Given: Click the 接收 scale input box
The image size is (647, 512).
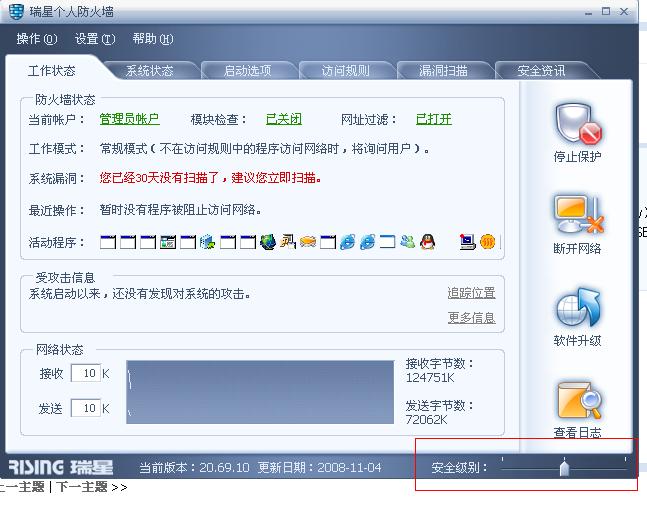Looking at the screenshot, I should point(86,373).
